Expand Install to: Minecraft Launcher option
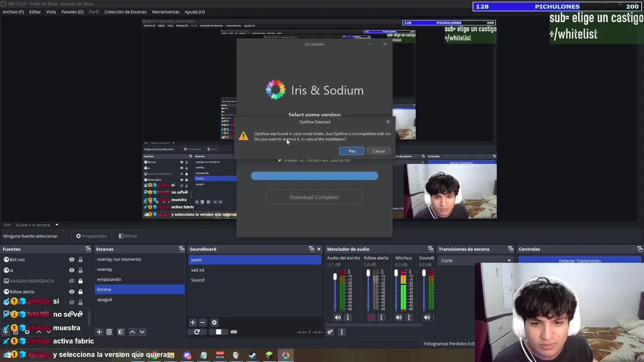This screenshot has height=362, width=644. [314, 160]
